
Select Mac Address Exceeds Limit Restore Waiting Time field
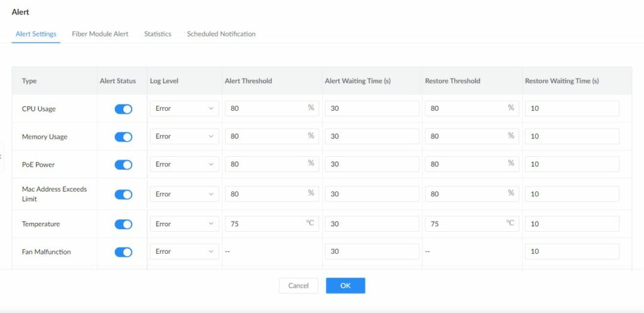572,194
